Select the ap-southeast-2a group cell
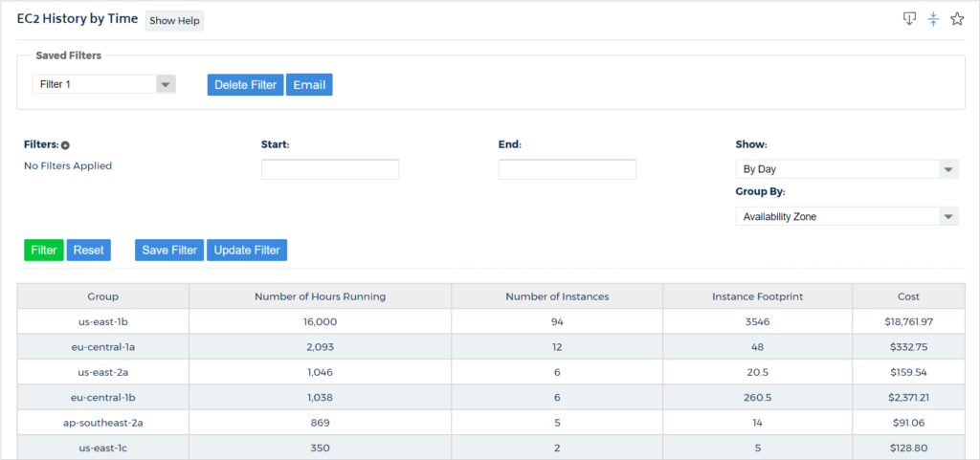 103,423
